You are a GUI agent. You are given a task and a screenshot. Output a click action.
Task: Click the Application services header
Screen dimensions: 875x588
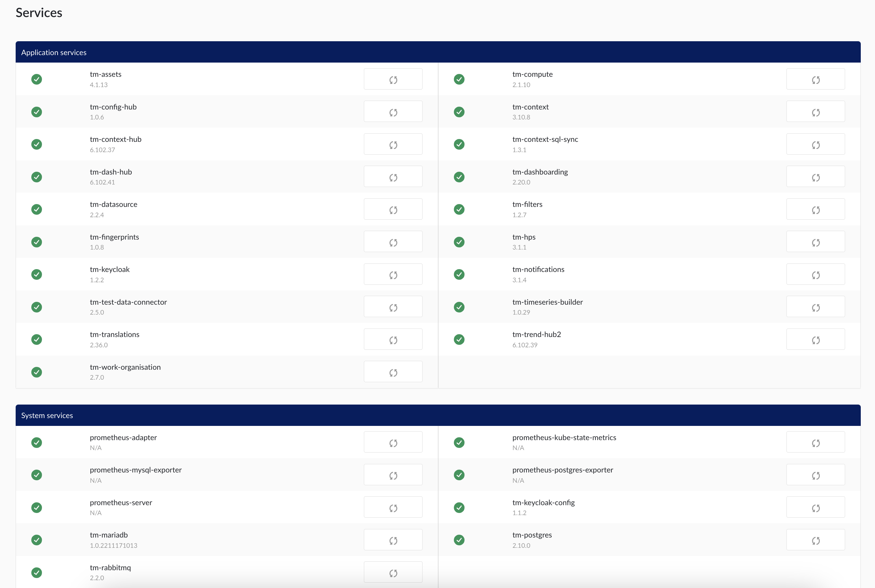click(438, 52)
